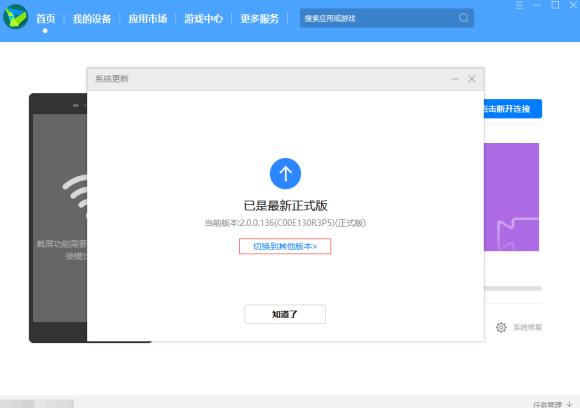Maximize the main HiSuite window
The image size is (580, 408).
coord(555,5)
